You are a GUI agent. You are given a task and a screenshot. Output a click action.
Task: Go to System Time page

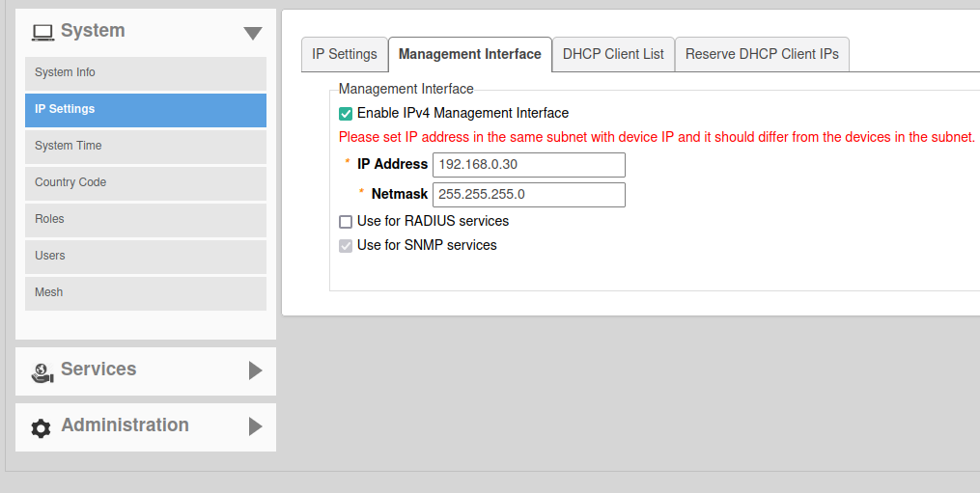(x=146, y=147)
